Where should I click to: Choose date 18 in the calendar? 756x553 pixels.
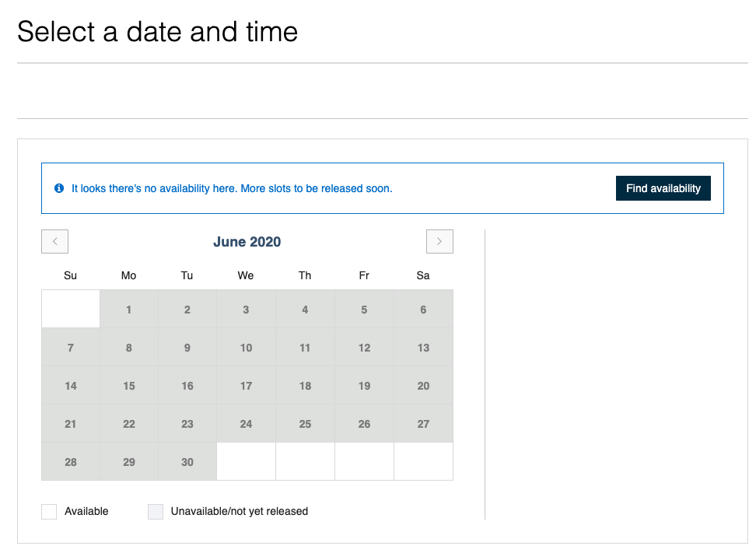(x=305, y=386)
